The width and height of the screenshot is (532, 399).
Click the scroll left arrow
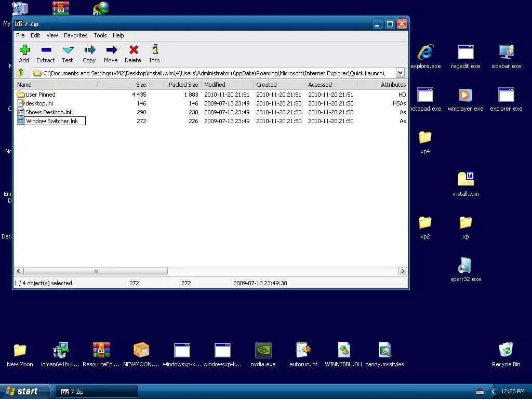[x=19, y=271]
